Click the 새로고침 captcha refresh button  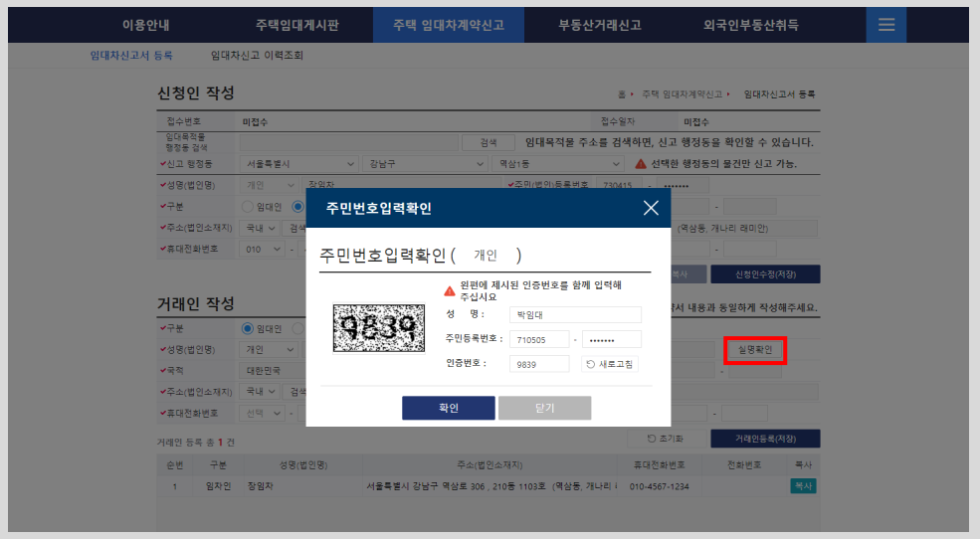click(609, 364)
